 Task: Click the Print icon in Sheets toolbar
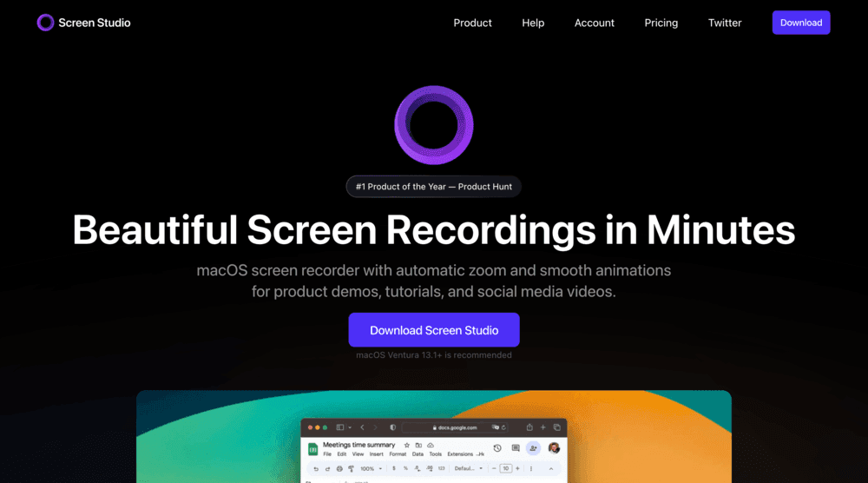point(339,468)
